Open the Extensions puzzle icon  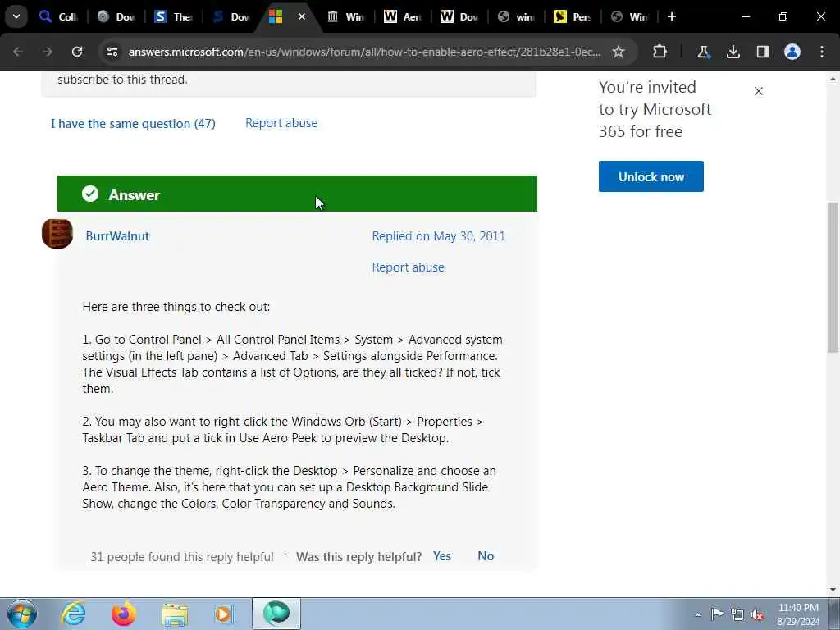pyautogui.click(x=660, y=52)
